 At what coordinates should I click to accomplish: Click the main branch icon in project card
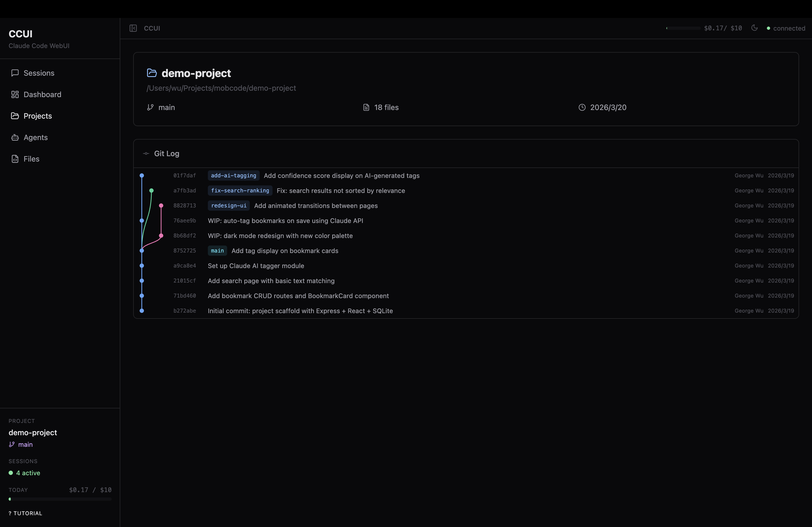coord(150,107)
